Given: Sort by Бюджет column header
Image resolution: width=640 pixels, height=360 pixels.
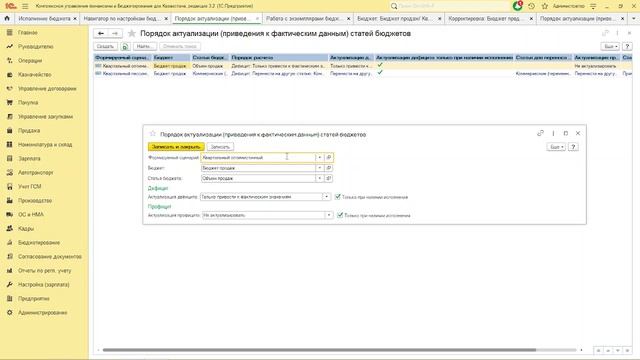Looking at the screenshot, I should [x=171, y=58].
